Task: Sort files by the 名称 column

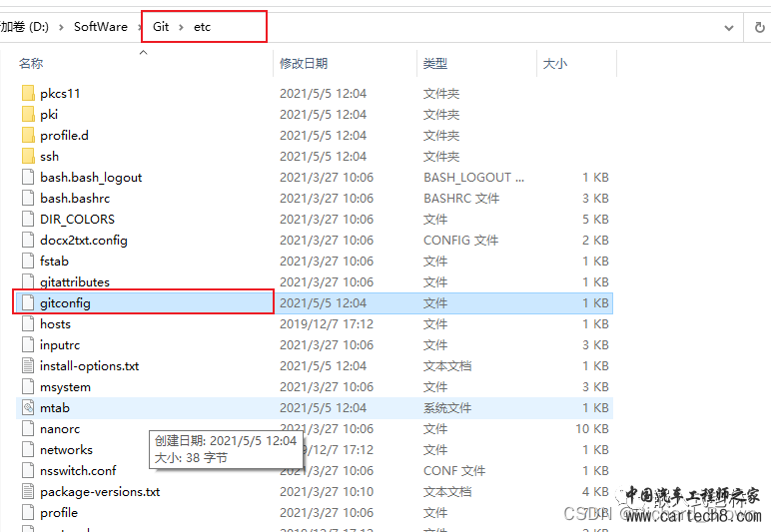Action: click(31, 63)
